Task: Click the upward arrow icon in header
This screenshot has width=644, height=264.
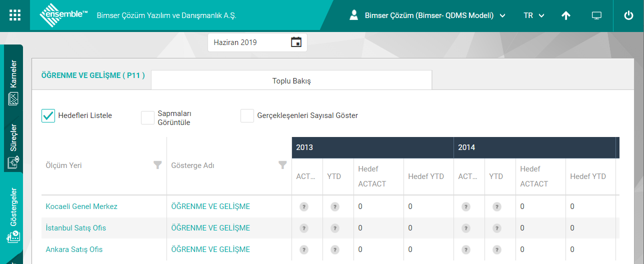Action: 566,15
